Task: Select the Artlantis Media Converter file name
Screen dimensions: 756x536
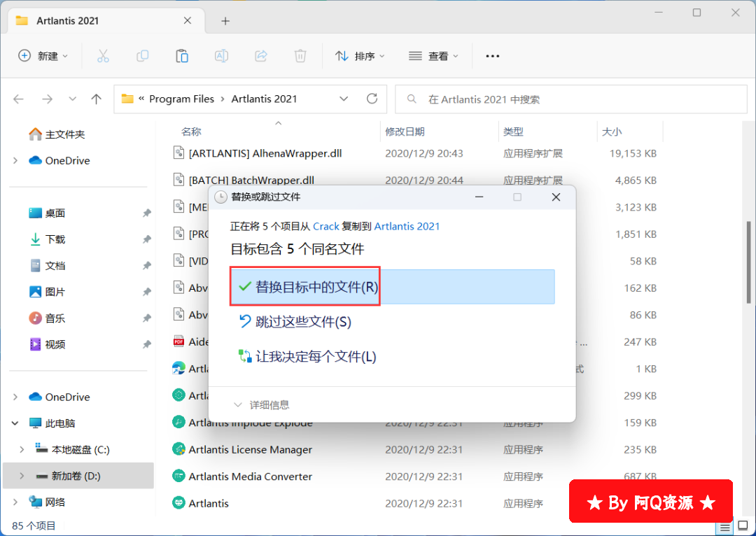Action: click(x=250, y=477)
